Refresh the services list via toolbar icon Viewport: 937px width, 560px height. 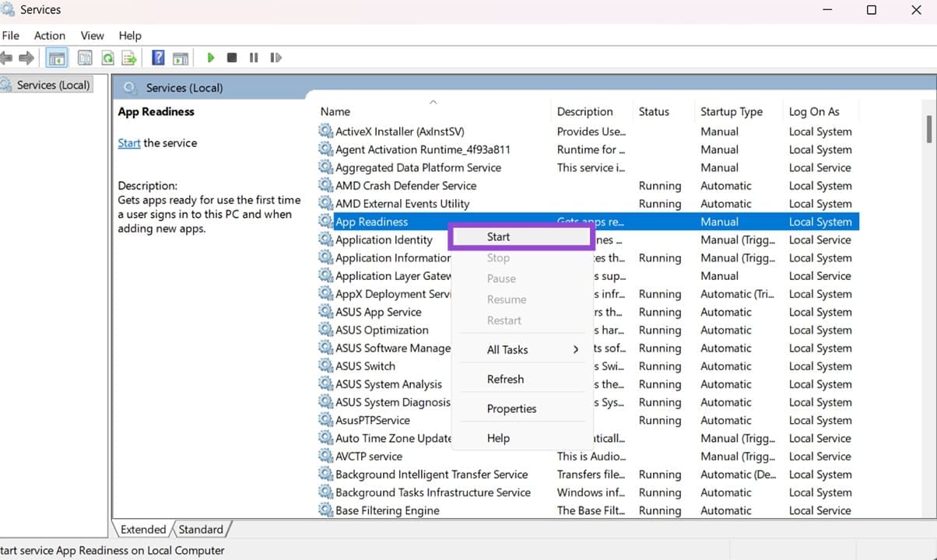(x=107, y=58)
